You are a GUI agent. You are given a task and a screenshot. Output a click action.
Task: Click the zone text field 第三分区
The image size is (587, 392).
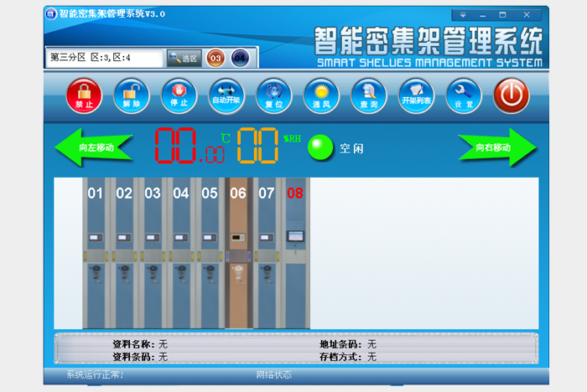(x=105, y=58)
